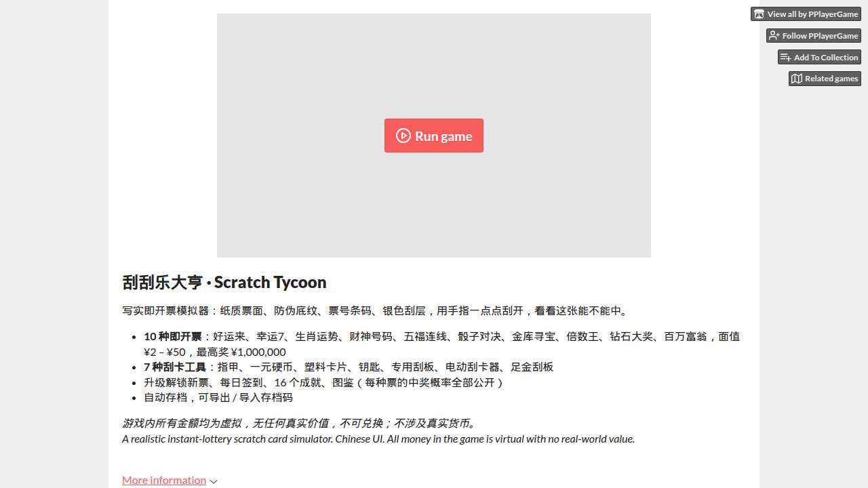This screenshot has width=868, height=488.
Task: Open Related games
Action: 825,79
